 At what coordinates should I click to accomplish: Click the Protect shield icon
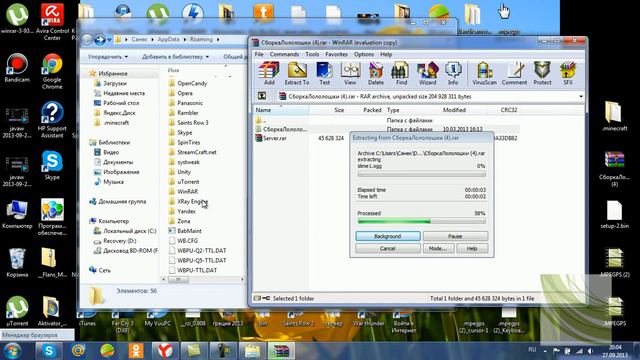542,73
